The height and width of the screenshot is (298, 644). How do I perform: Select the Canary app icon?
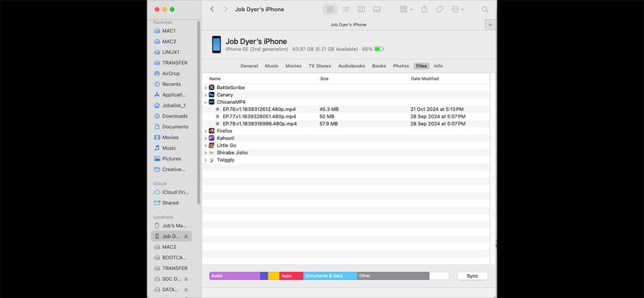pyautogui.click(x=212, y=95)
